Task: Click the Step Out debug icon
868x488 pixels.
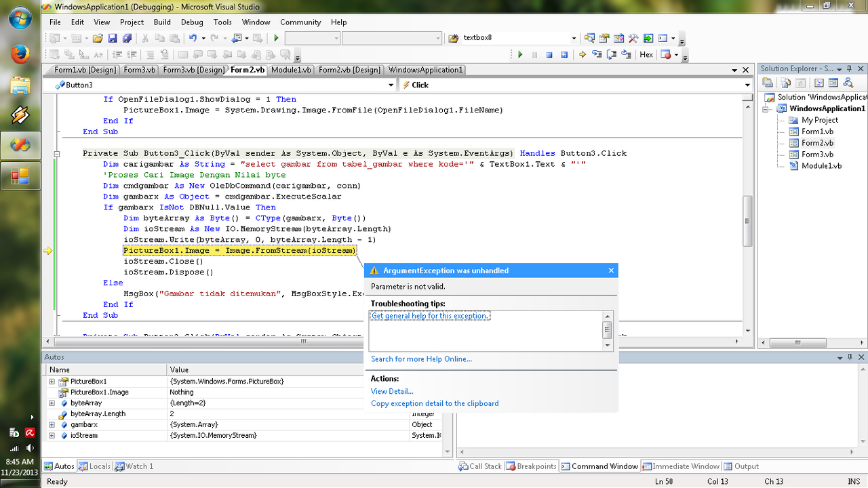Action: click(627, 55)
